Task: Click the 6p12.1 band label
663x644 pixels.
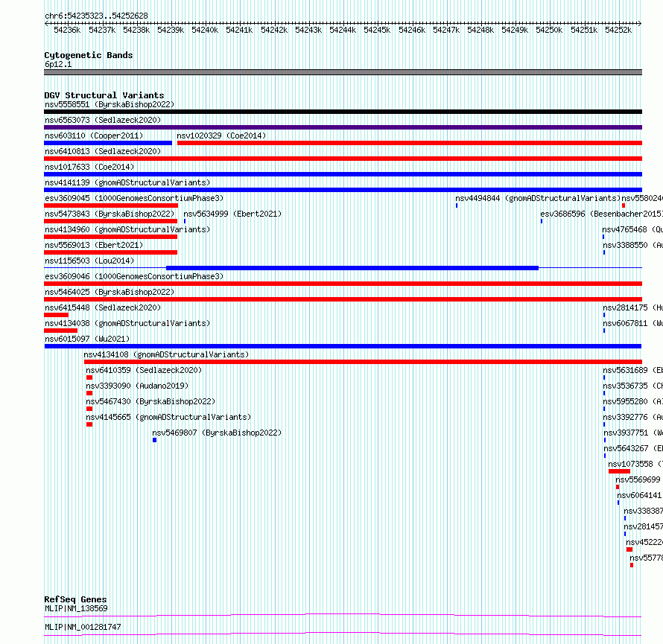Action: [58, 64]
